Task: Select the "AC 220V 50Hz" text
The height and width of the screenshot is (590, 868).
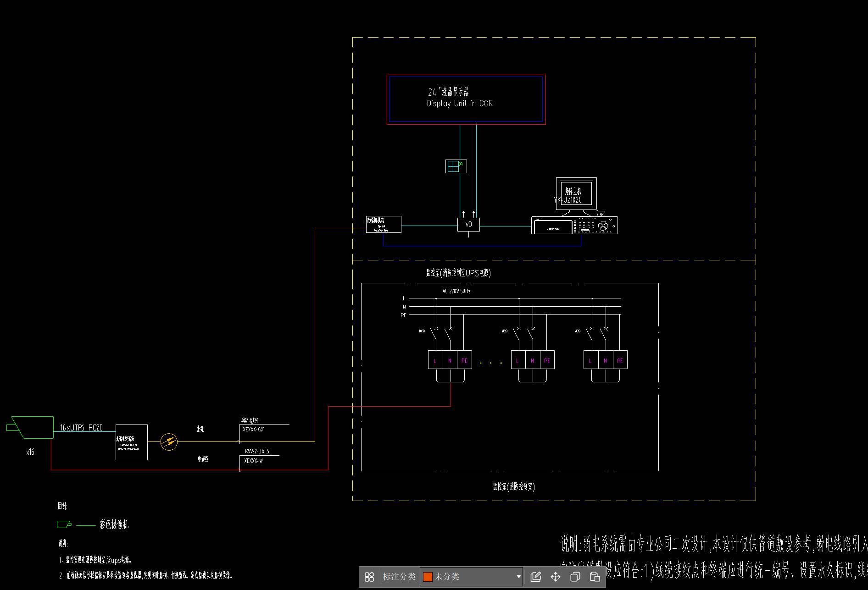Action: [456, 291]
